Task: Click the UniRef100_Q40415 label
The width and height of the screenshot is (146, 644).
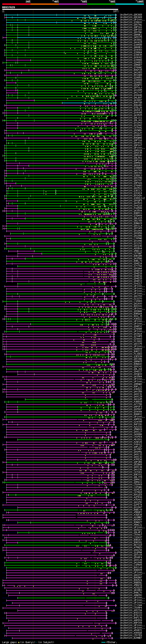Action: (131, 42)
